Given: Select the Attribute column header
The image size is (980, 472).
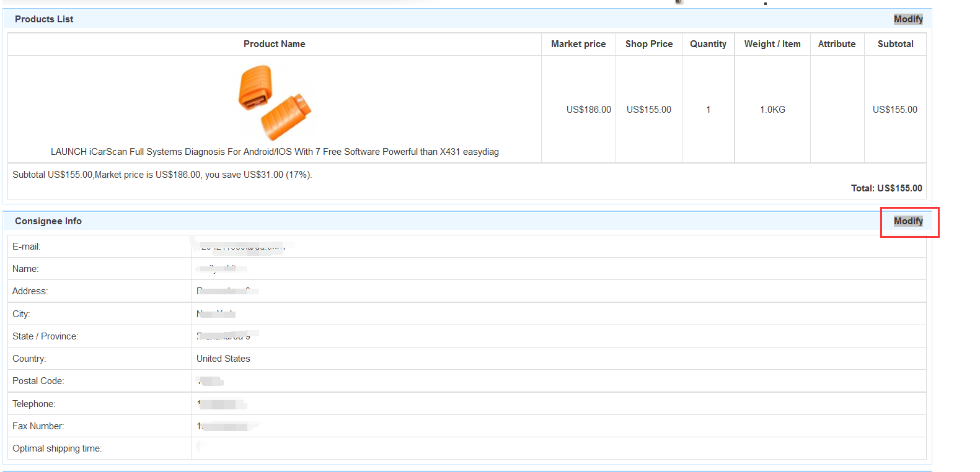Looking at the screenshot, I should (837, 44).
